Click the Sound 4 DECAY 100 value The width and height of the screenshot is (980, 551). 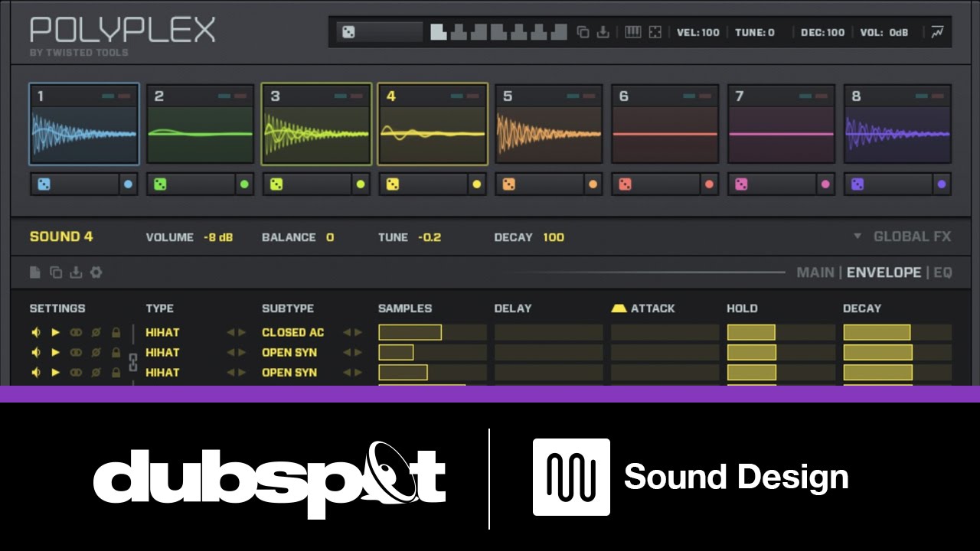click(x=554, y=237)
